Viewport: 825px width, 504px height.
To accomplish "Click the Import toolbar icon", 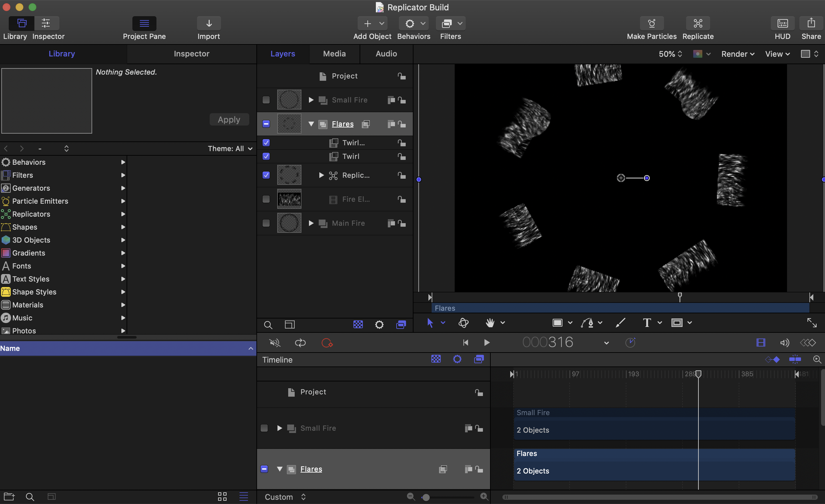I will 209,23.
